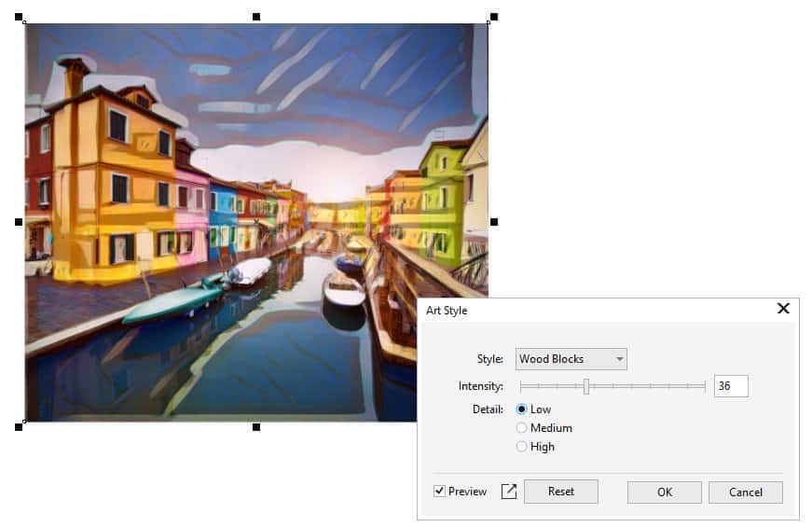Select the Low detail radio button

(x=521, y=409)
